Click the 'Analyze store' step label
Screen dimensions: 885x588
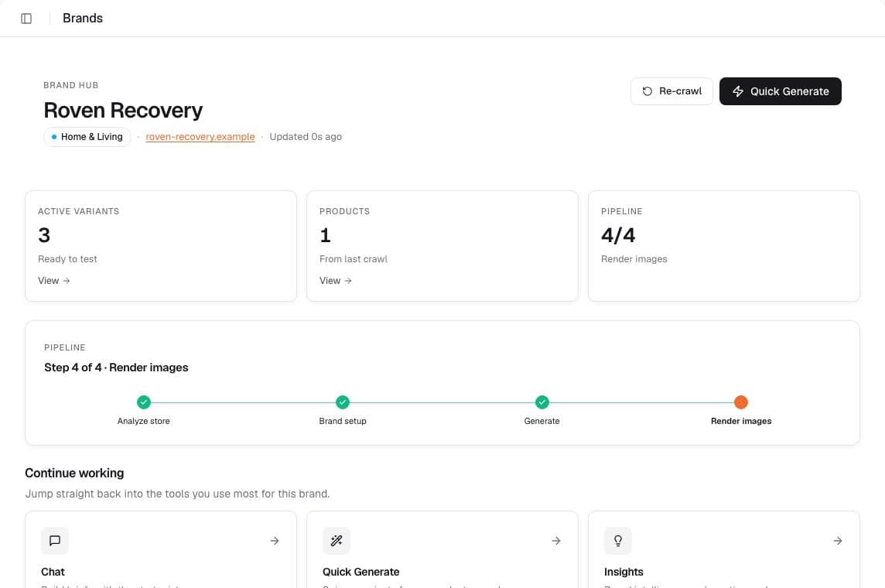pyautogui.click(x=143, y=421)
